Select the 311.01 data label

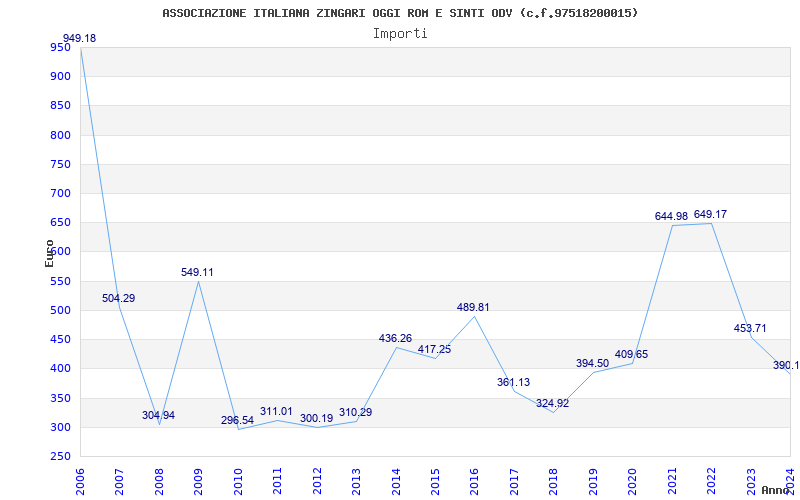(277, 412)
